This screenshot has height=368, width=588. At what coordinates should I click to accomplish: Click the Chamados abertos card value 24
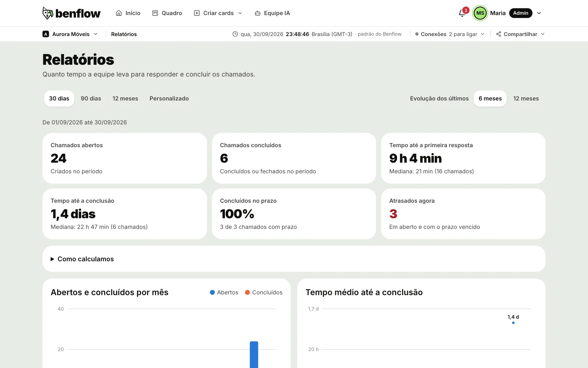pos(58,158)
